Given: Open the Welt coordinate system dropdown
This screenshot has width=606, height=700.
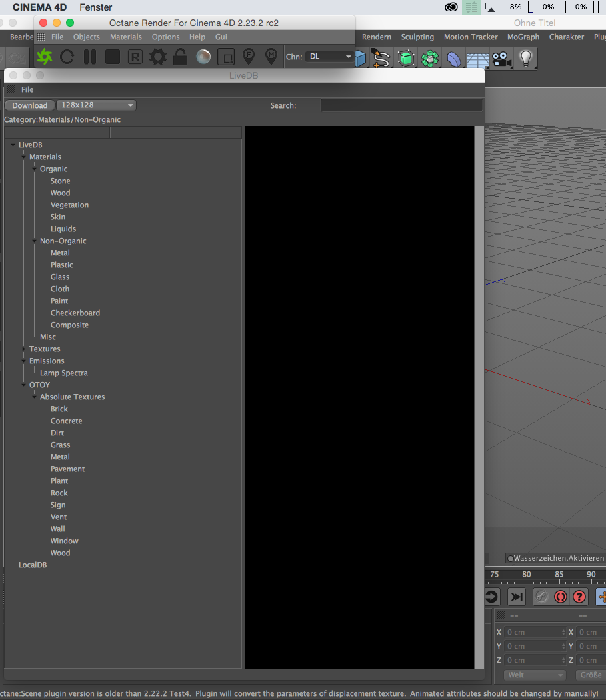Looking at the screenshot, I should (x=535, y=675).
